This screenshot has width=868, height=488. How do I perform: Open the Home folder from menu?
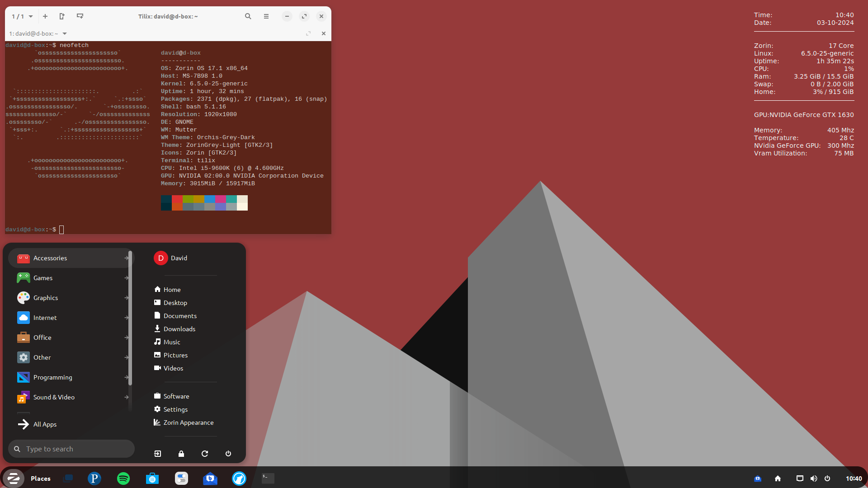point(167,290)
